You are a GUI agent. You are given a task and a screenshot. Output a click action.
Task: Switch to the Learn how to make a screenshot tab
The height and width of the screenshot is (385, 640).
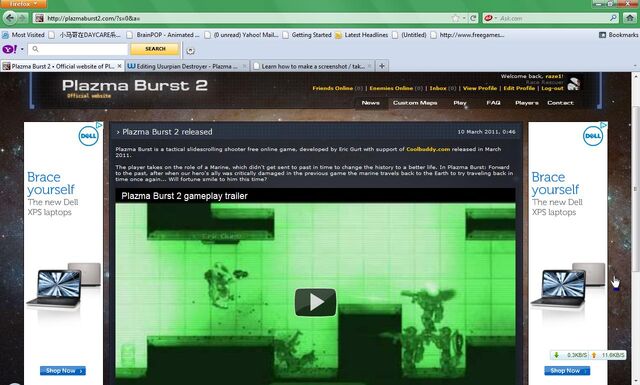pyautogui.click(x=312, y=66)
